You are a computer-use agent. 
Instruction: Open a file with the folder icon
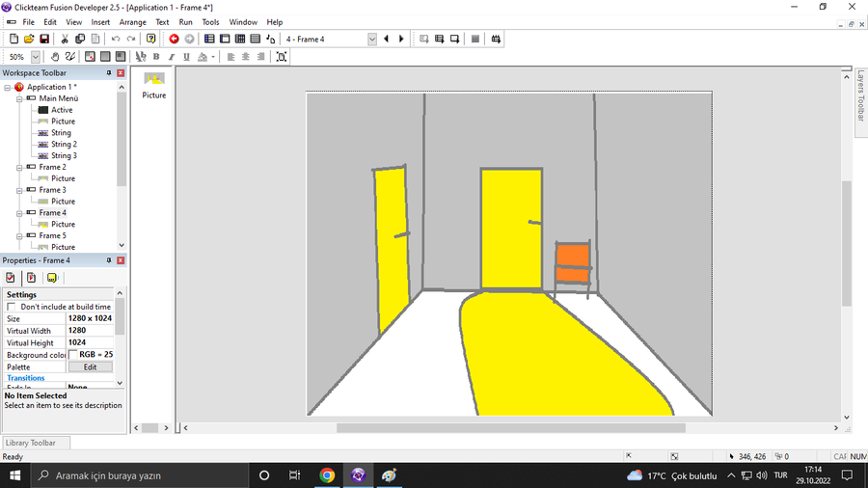point(29,39)
